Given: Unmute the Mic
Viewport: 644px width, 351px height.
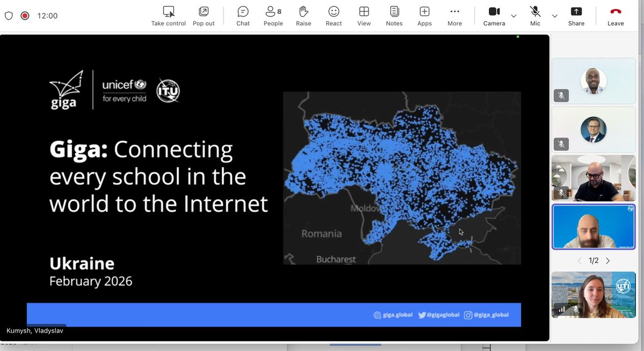Looking at the screenshot, I should 535,16.
